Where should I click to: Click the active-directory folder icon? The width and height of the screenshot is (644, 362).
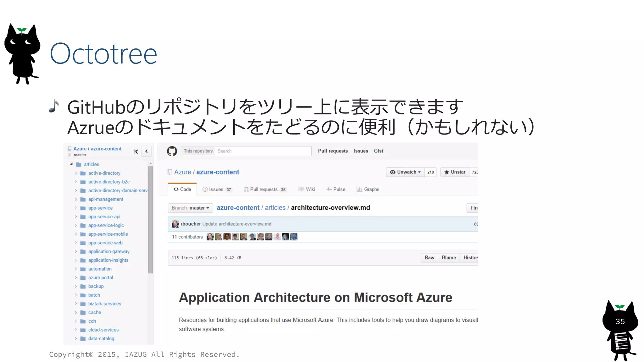click(83, 173)
